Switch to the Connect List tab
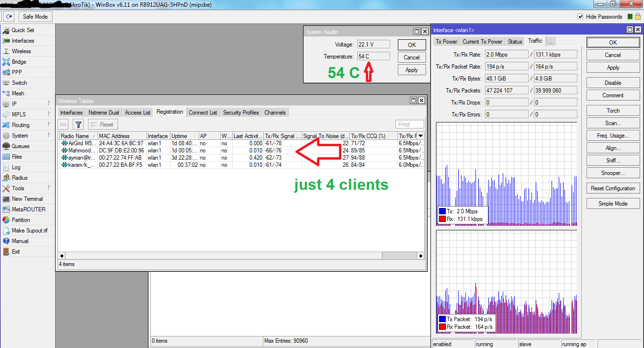Viewport: 644px width, 348px height. [203, 113]
